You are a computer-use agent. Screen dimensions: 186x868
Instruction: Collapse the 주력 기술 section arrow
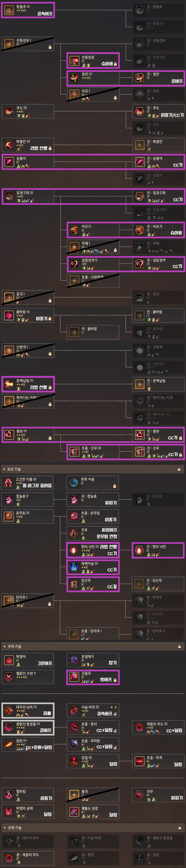click(179, 646)
